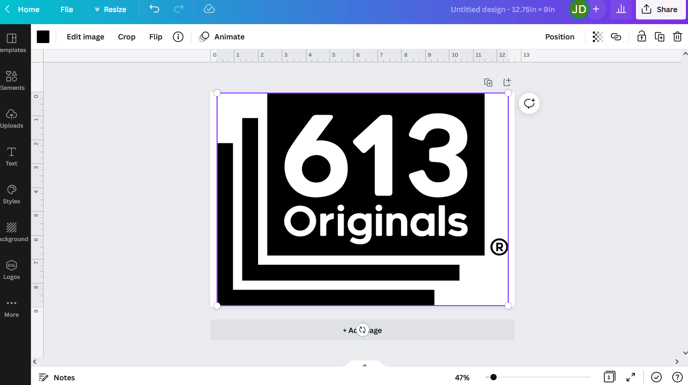Show More sidebar options
Image resolution: width=688 pixels, height=385 pixels.
11,308
